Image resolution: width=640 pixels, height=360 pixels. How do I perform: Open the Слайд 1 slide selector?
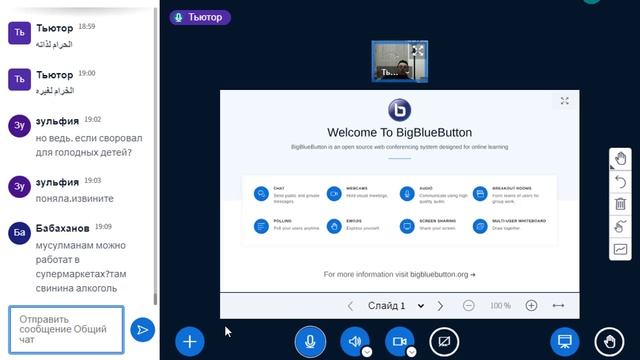[396, 306]
